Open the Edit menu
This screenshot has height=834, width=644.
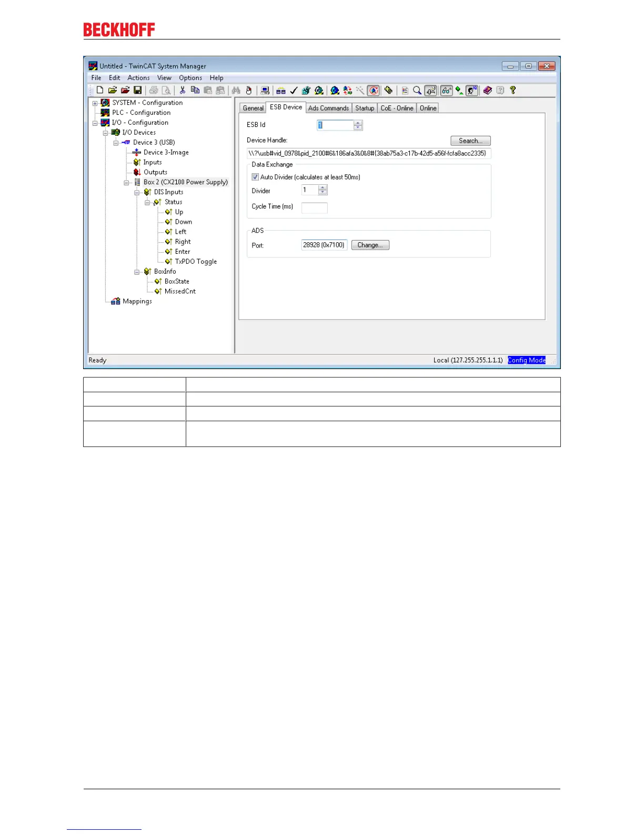click(x=115, y=78)
